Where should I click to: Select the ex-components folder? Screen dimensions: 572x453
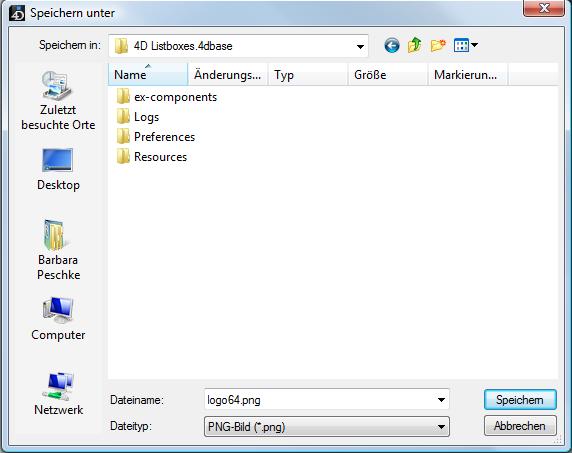coord(167,97)
